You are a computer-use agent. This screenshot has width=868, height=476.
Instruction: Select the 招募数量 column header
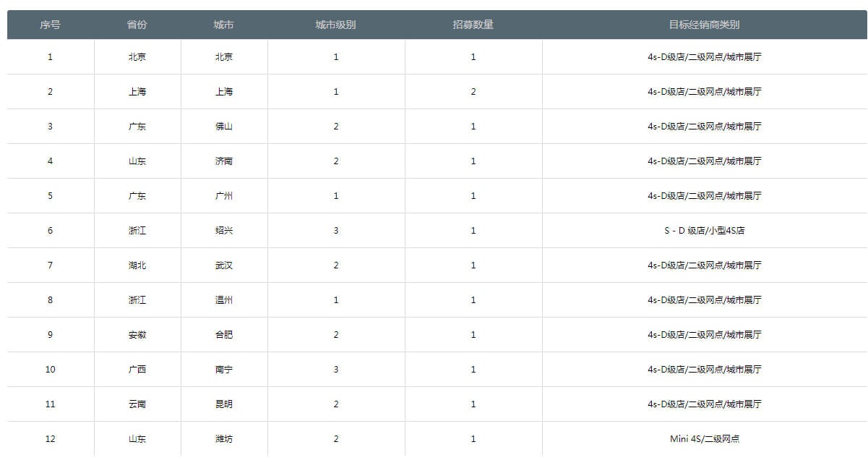[x=473, y=25]
